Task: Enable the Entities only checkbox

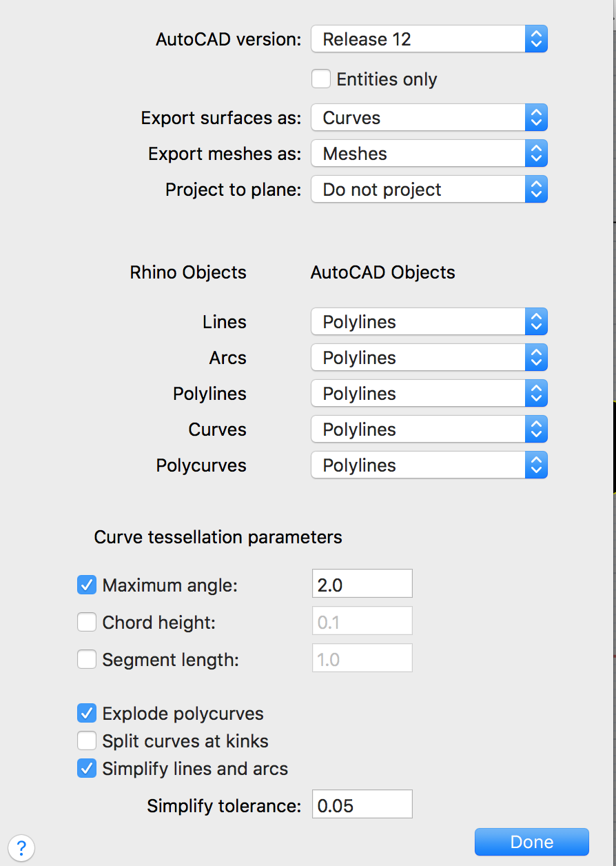Action: (x=321, y=79)
